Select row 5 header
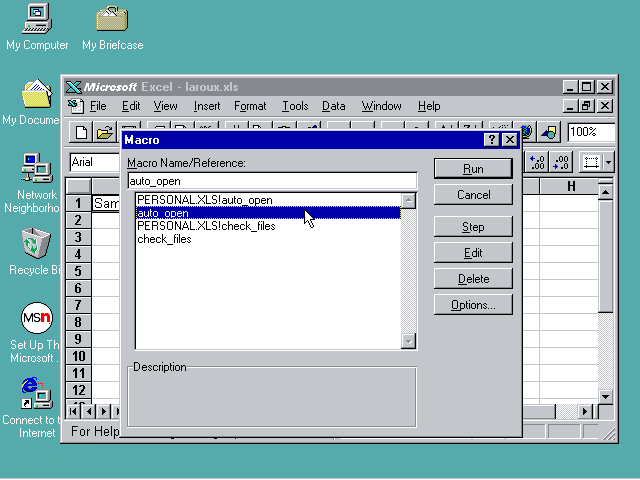 coord(78,271)
